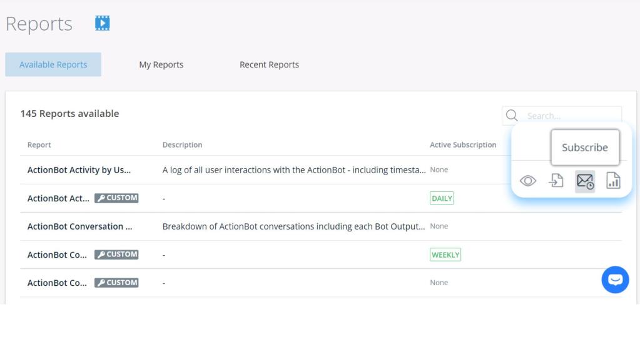Click CUSTOM wrench badge on DAILY row
640x364 pixels.
tap(116, 198)
